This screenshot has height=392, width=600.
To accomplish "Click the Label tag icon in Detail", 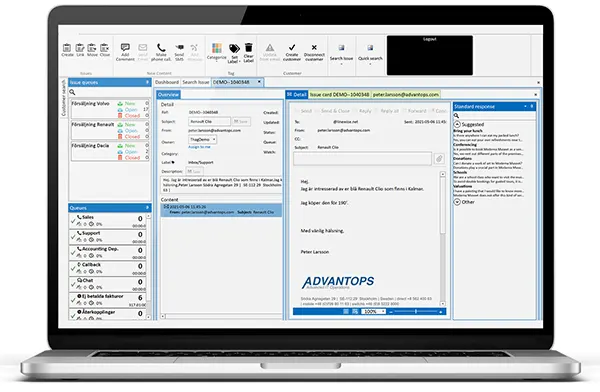I will [173, 162].
